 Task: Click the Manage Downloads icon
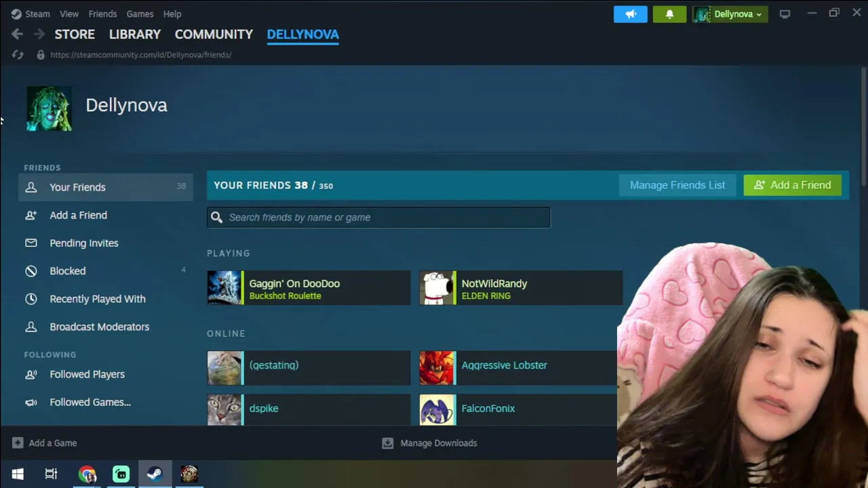[x=387, y=443]
